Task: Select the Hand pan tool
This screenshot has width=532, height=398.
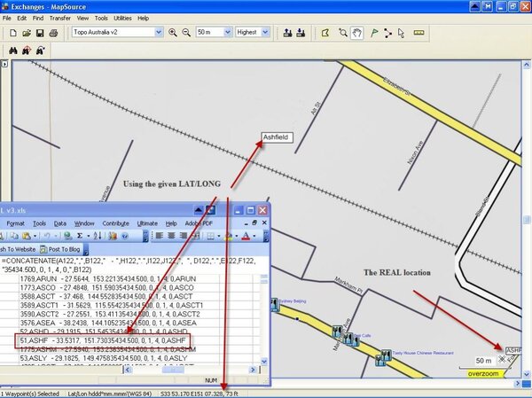Action: pos(356,33)
